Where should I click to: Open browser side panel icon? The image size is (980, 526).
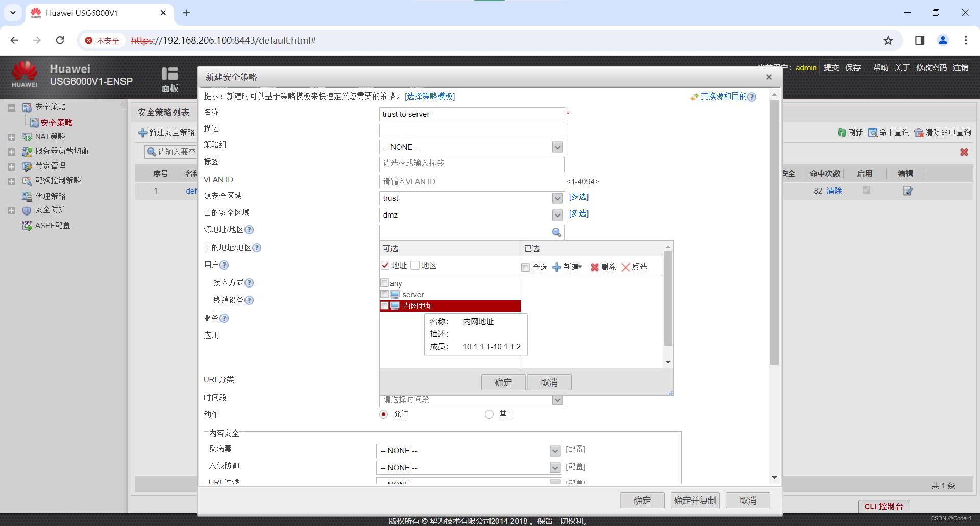tap(920, 40)
